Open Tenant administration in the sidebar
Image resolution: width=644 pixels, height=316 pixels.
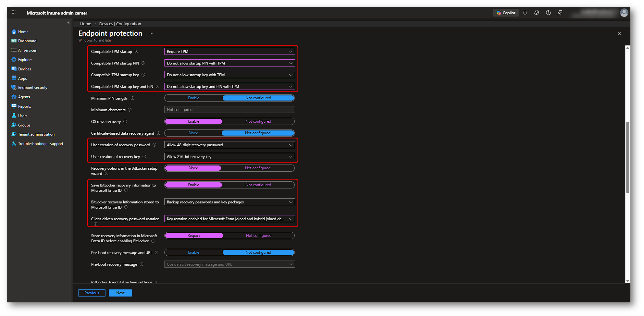36,134
